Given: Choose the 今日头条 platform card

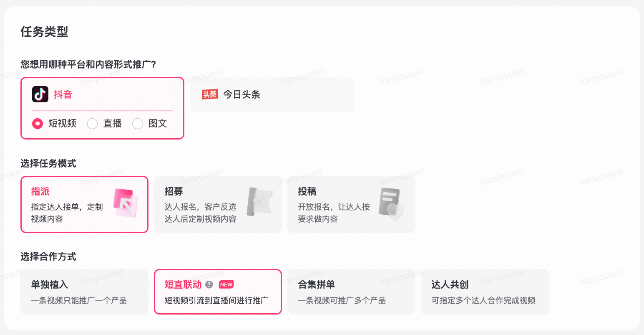Looking at the screenshot, I should click(x=272, y=94).
